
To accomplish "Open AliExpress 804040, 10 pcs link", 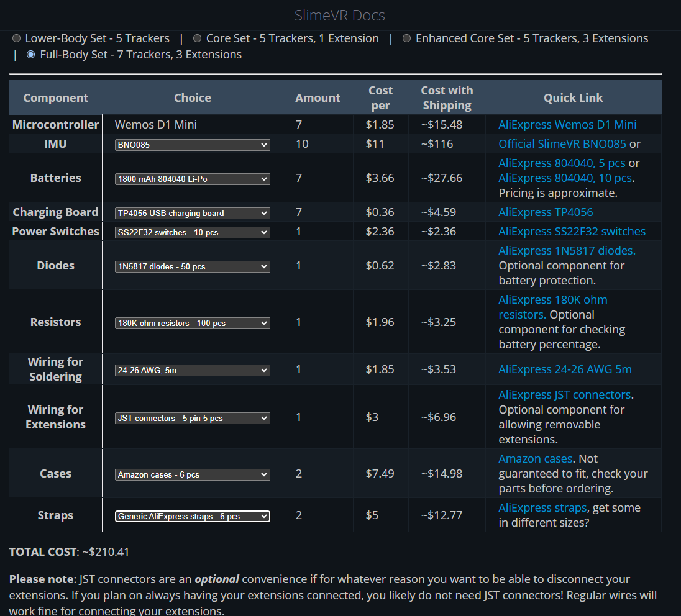I will [x=565, y=178].
